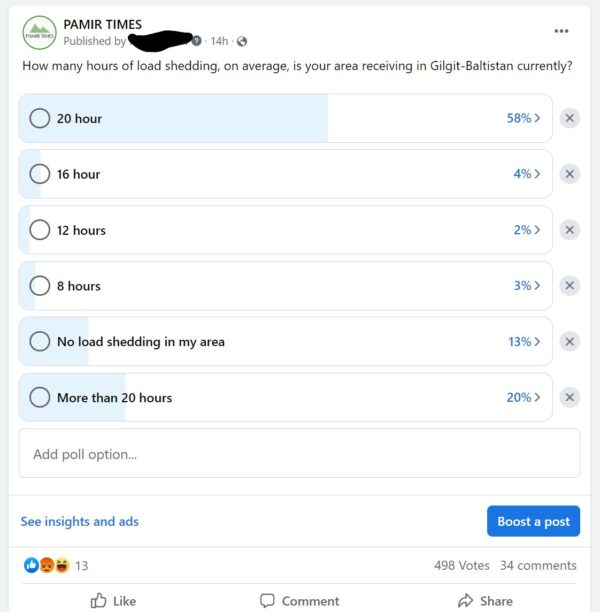Choose the More than 20 hours radio
The width and height of the screenshot is (600, 612).
click(40, 397)
